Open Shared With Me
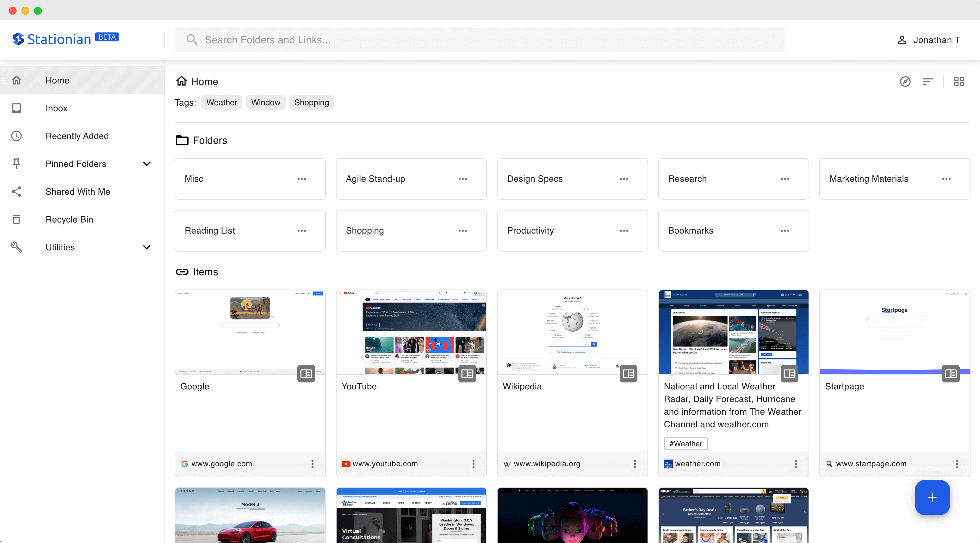980x543 pixels. click(x=82, y=192)
